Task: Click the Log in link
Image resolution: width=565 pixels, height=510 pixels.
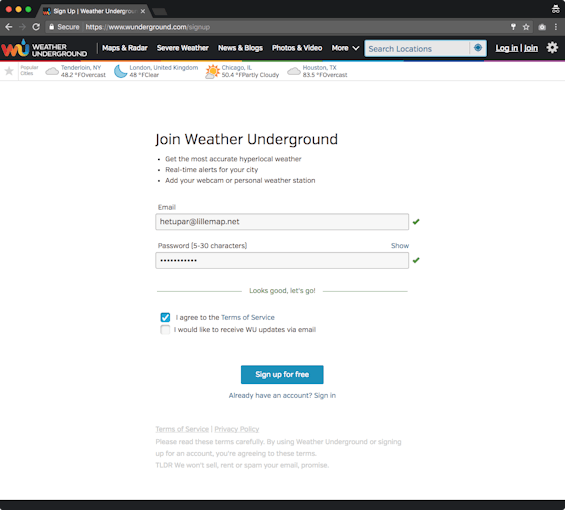Action: click(507, 48)
